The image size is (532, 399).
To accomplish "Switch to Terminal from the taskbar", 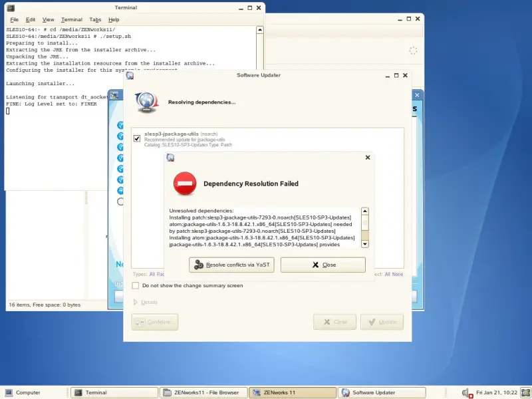I will pyautogui.click(x=114, y=392).
